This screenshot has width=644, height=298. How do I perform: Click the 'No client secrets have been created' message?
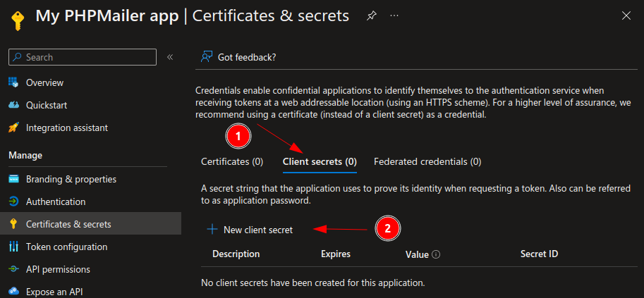(x=313, y=283)
